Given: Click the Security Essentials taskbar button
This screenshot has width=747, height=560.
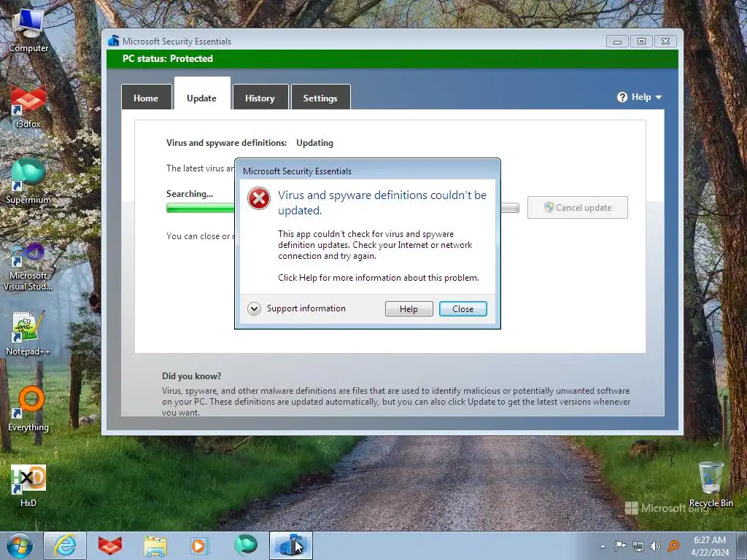Looking at the screenshot, I should coord(291,545).
